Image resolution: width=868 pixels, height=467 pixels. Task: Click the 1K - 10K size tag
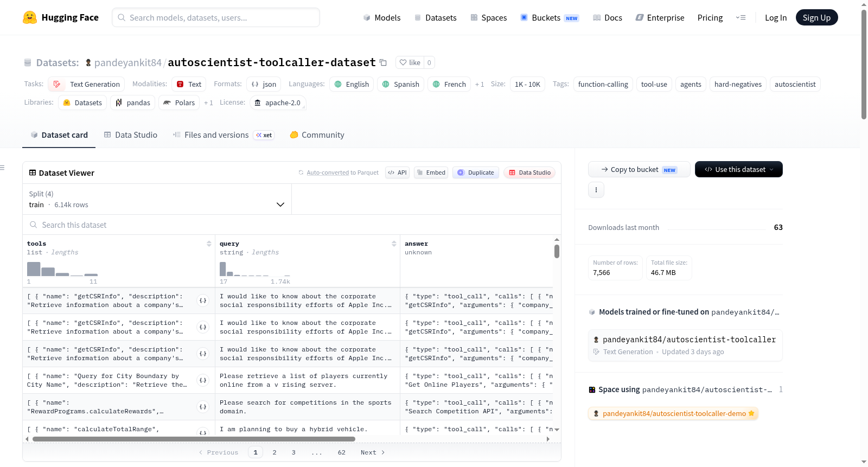(x=527, y=84)
